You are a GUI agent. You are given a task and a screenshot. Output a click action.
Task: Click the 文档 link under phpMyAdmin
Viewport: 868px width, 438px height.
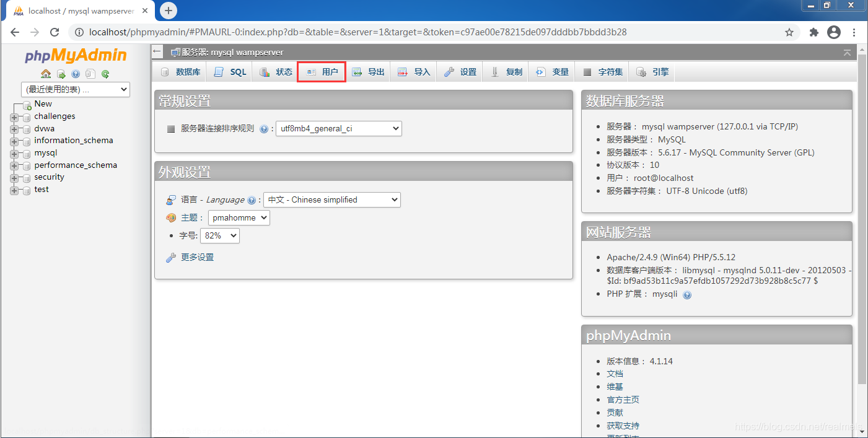(615, 374)
